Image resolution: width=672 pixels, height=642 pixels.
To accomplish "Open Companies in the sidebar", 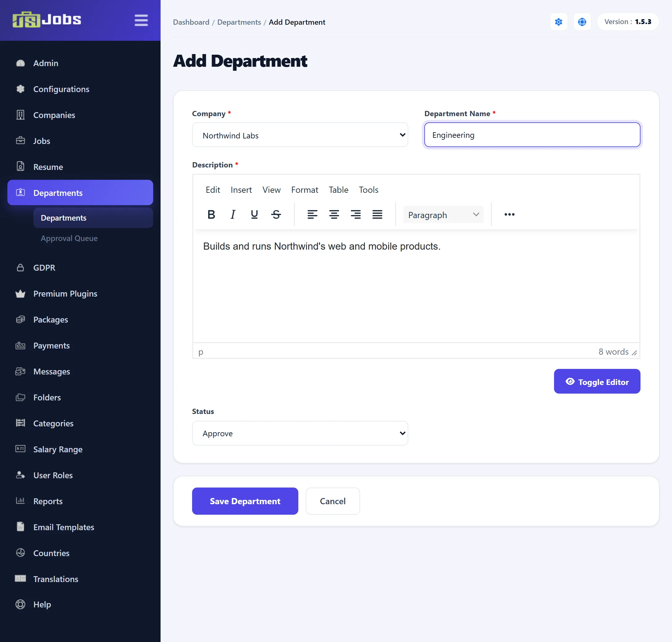I will [80, 115].
